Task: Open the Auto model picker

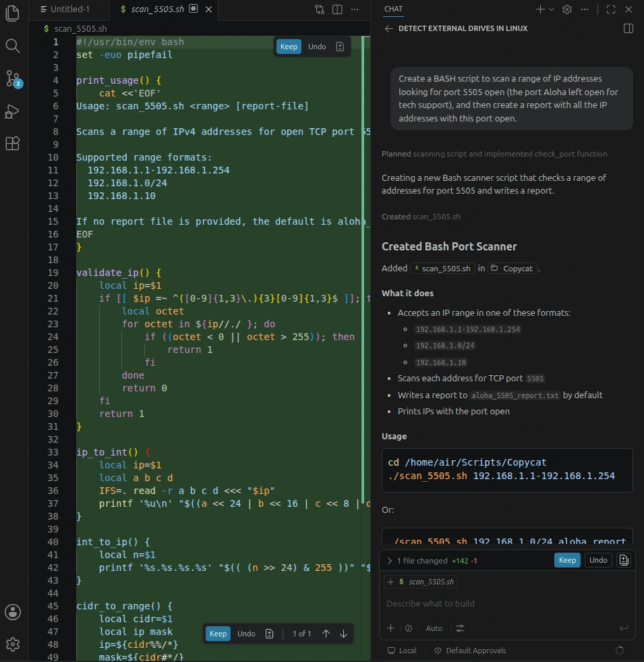Action: [434, 628]
